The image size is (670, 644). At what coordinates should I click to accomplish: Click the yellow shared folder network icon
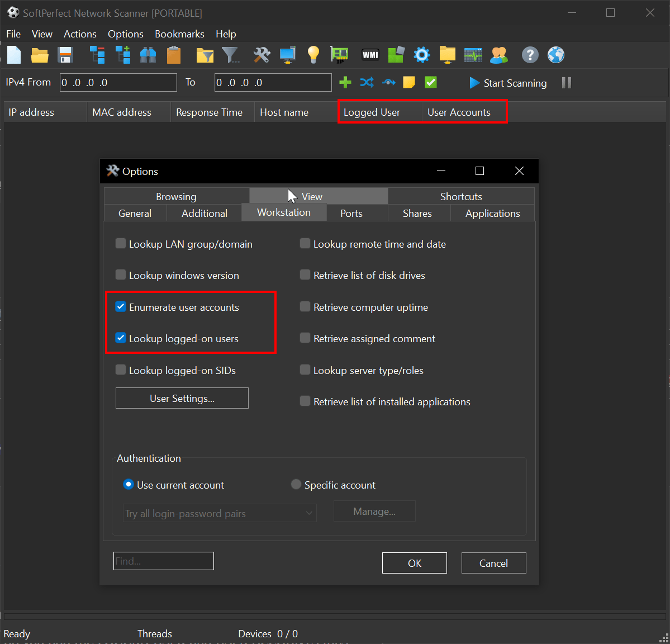pyautogui.click(x=448, y=55)
